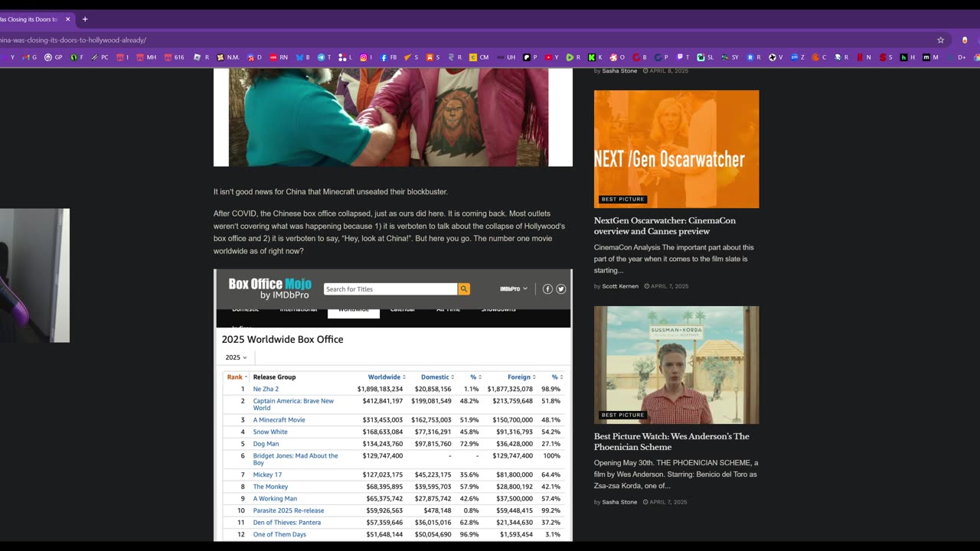Viewport: 980px width, 551px height.
Task: Open the Max 'M' bookmark
Action: click(931, 57)
